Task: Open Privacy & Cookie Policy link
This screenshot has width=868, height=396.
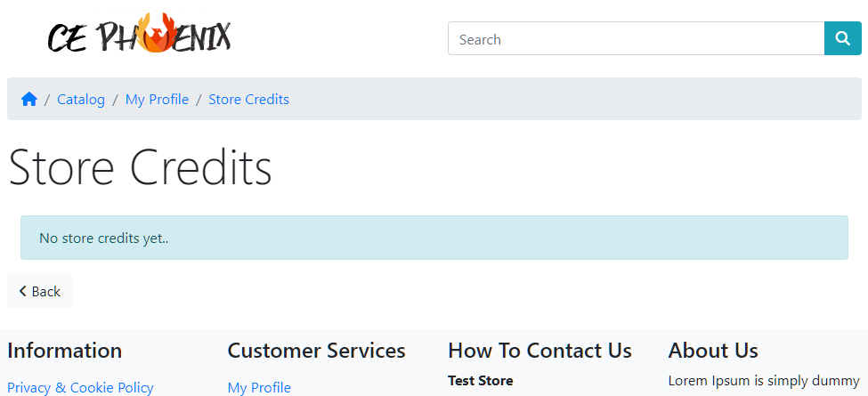Action: [80, 388]
